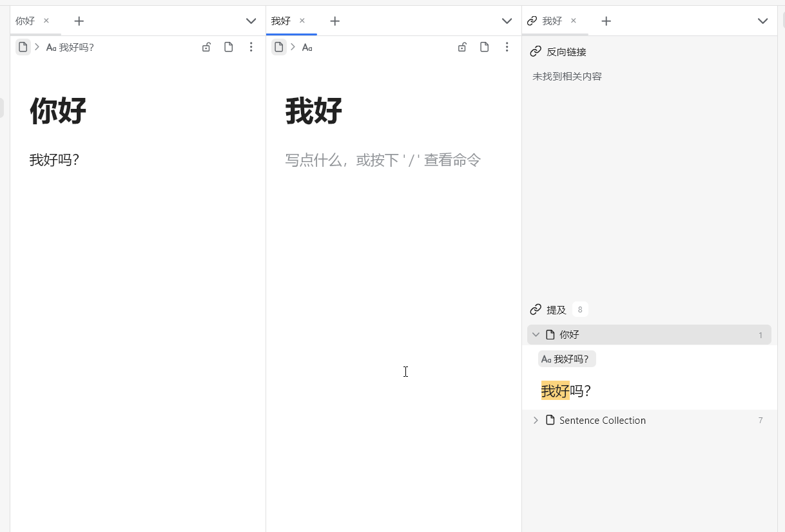Click the 我好 document title

314,111
